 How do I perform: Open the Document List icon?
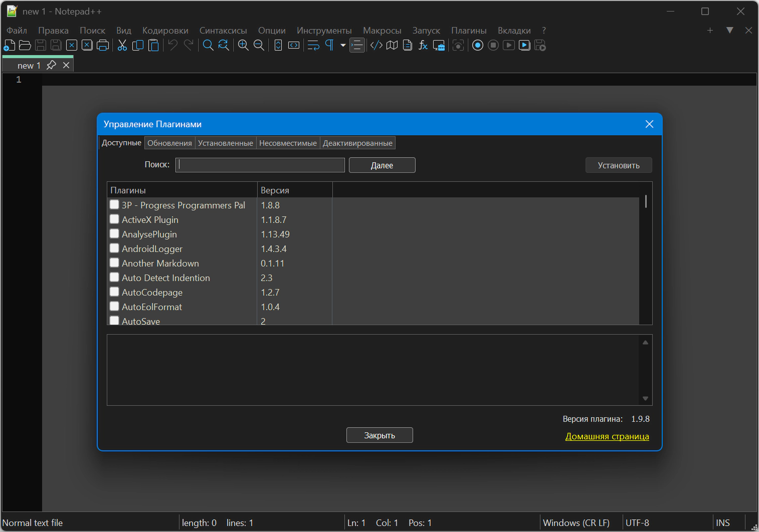point(408,46)
